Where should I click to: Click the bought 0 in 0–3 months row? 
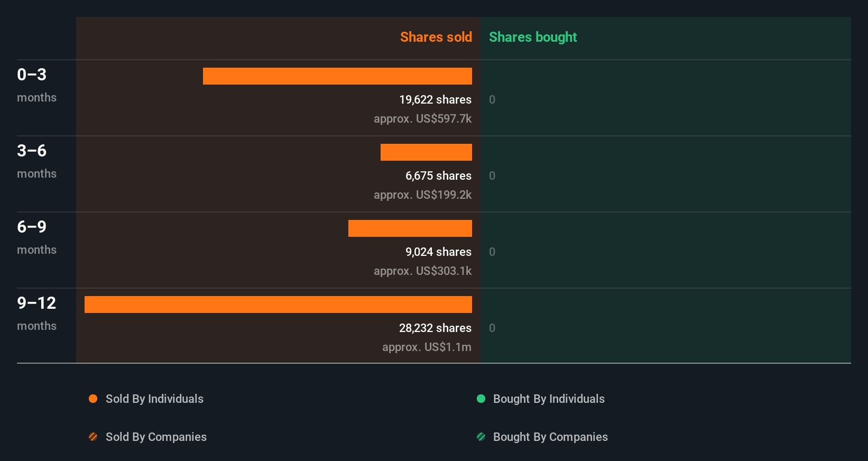492,99
